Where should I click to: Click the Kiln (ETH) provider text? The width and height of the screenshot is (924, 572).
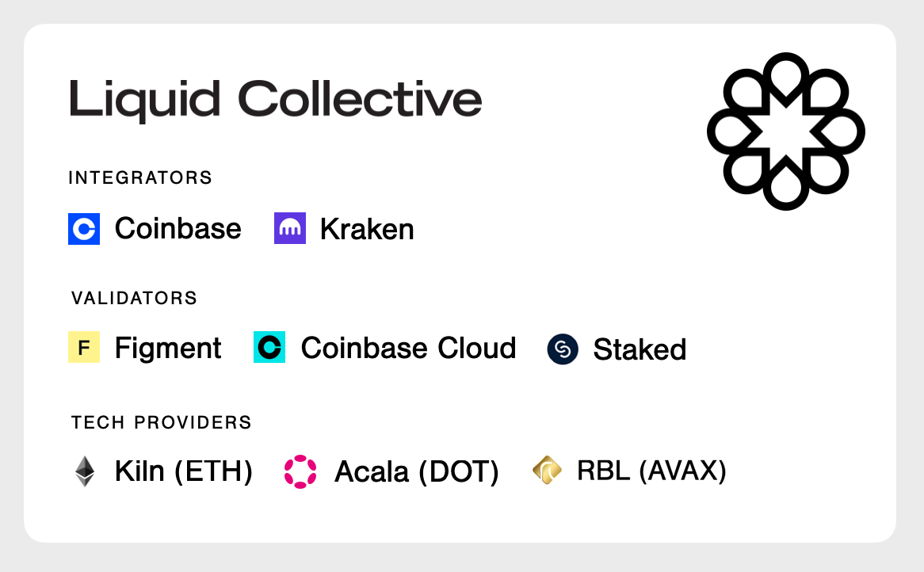pos(184,471)
